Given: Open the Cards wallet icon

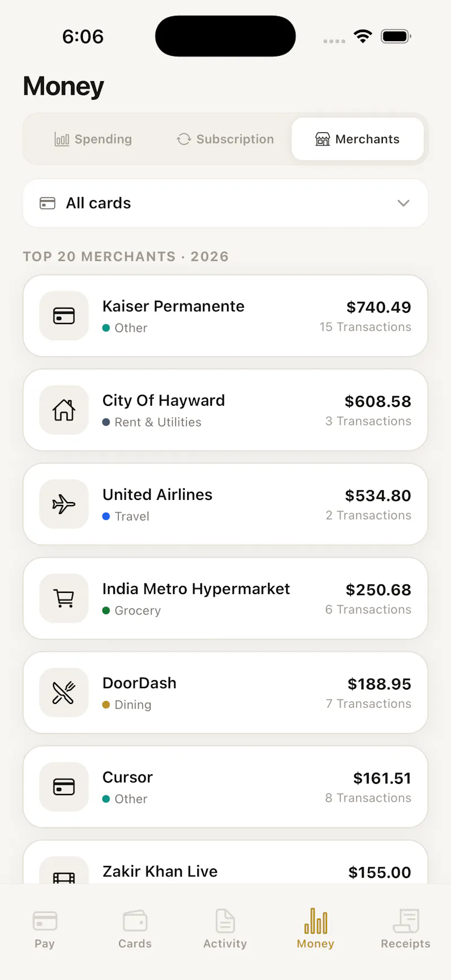Looking at the screenshot, I should (135, 921).
